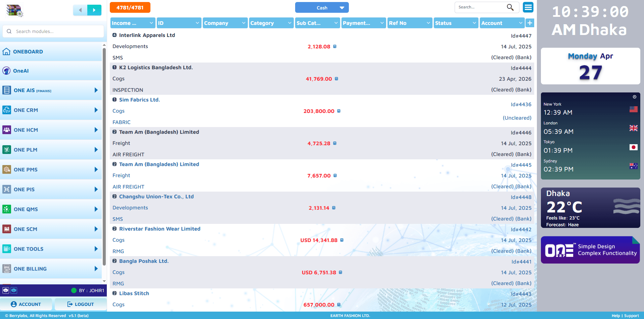
Task: Open the ONE BILLING module
Action: 51,269
